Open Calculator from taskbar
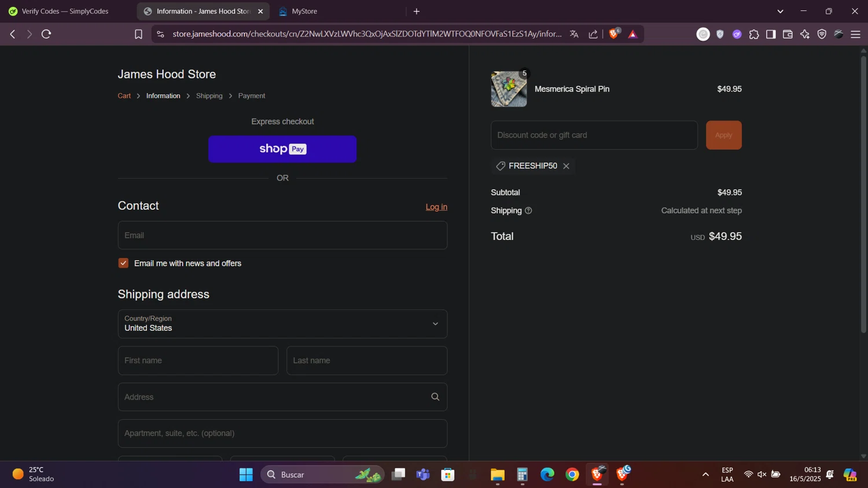868x488 pixels. point(523,475)
